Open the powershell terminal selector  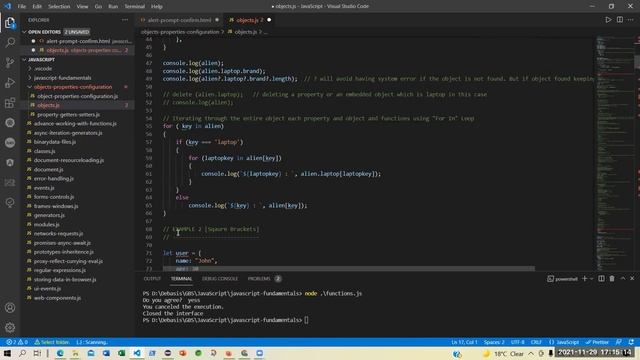[562, 279]
